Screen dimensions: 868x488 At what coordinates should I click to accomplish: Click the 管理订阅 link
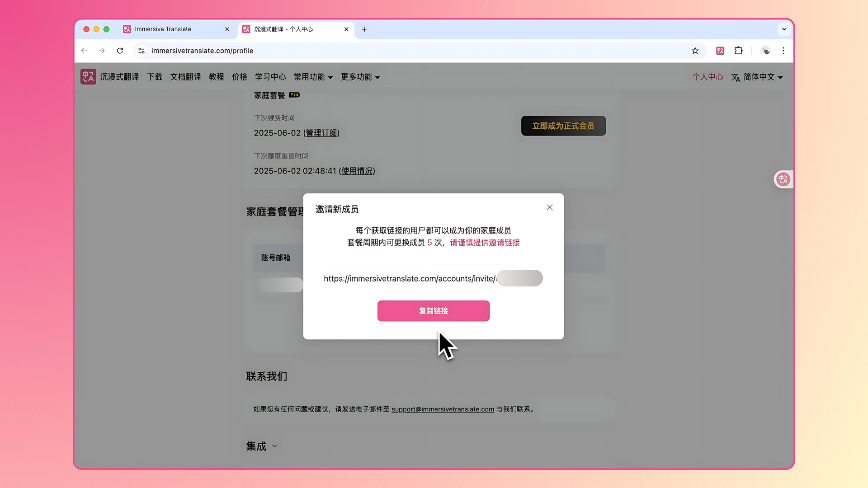tap(321, 133)
